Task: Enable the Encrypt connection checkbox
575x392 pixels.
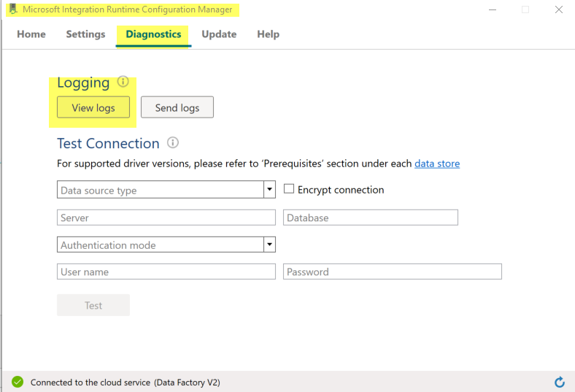Action: [x=289, y=189]
